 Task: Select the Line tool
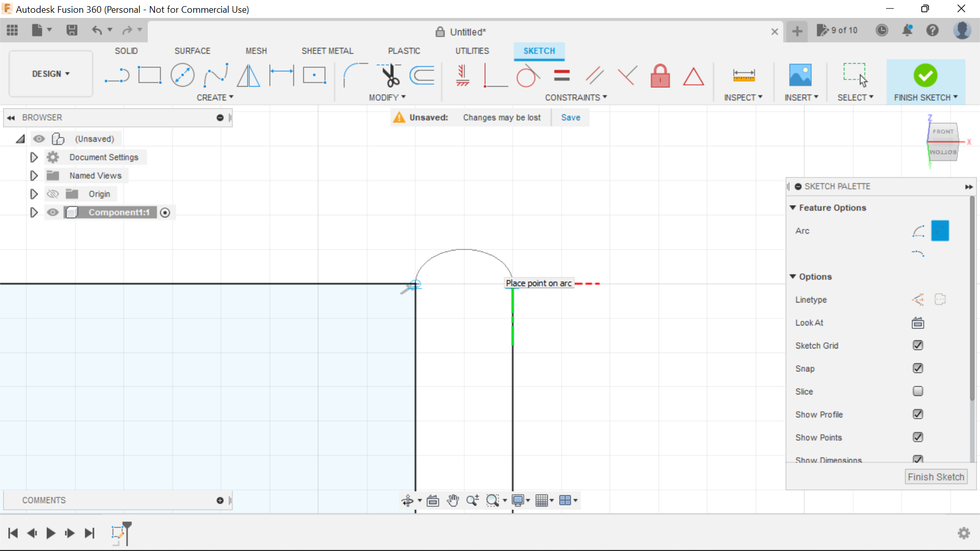click(117, 76)
